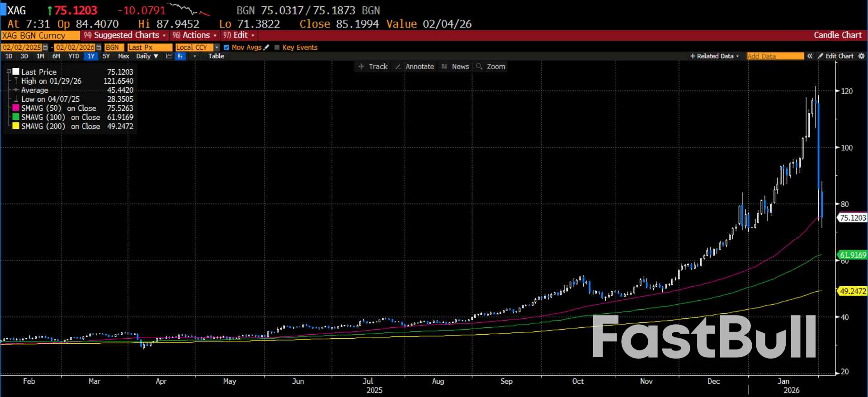
Task: Click the magenta SMAVG (50) color swatch
Action: pos(16,108)
